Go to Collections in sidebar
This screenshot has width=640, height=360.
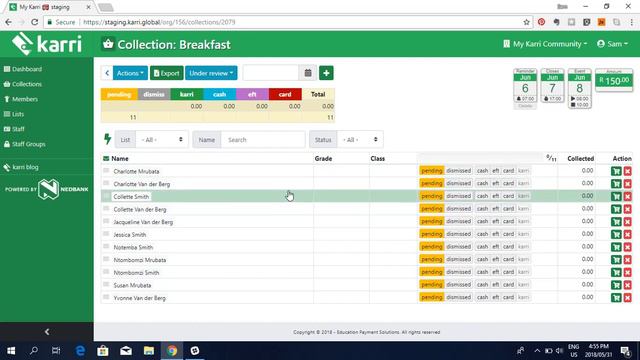[x=23, y=84]
